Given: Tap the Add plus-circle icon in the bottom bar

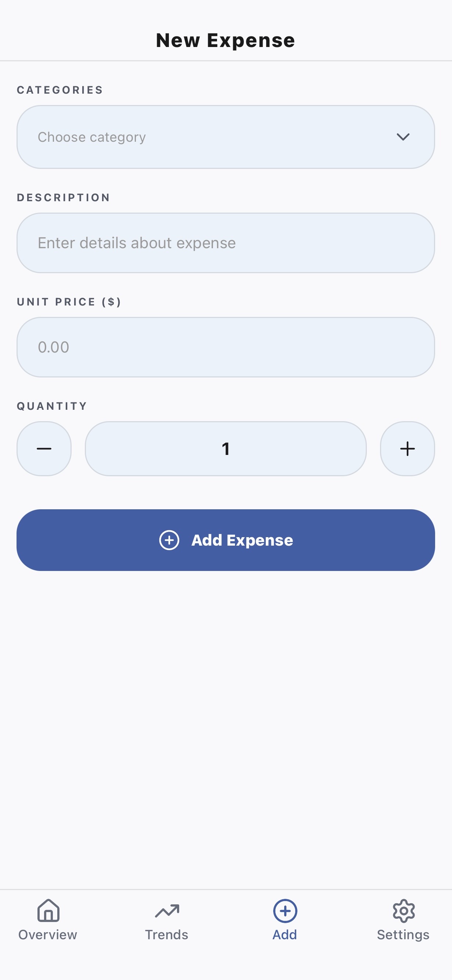Looking at the screenshot, I should point(285,910).
